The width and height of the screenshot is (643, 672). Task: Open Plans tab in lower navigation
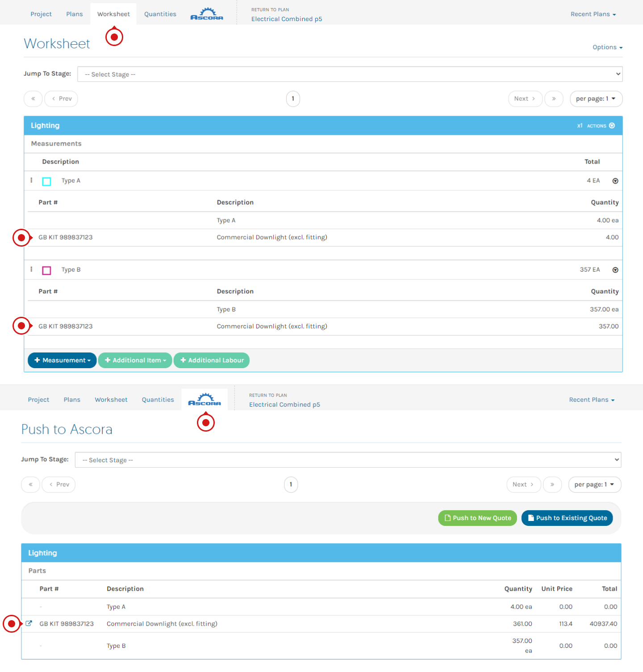[x=72, y=400]
